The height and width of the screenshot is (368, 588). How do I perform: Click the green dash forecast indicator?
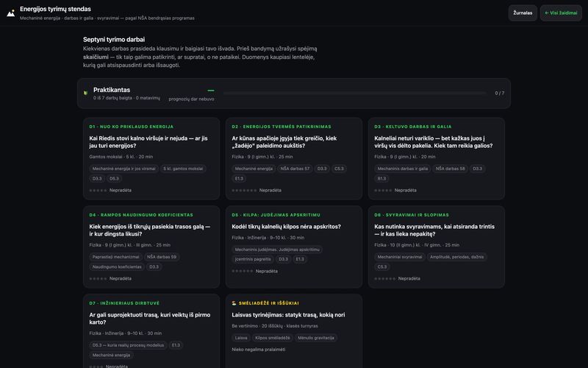pyautogui.click(x=211, y=91)
